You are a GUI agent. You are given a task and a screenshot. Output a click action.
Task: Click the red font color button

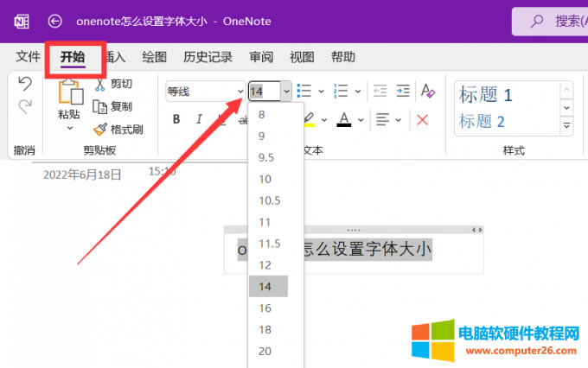343,119
